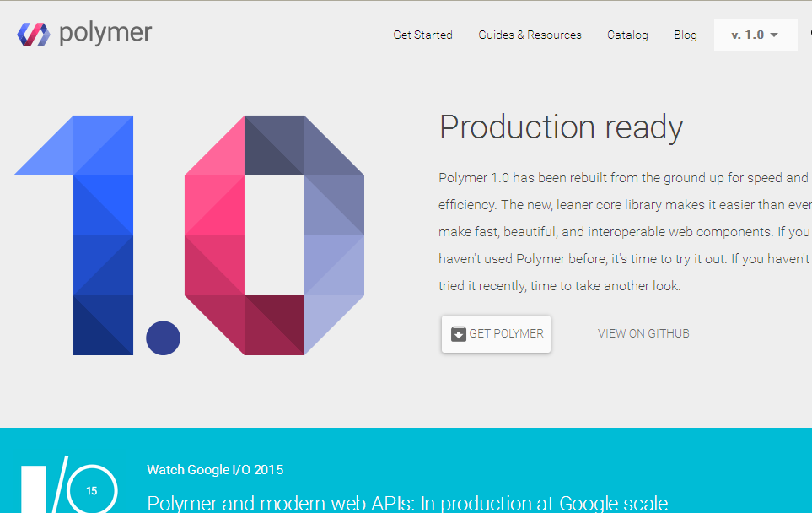Go to the Catalog section

(627, 35)
